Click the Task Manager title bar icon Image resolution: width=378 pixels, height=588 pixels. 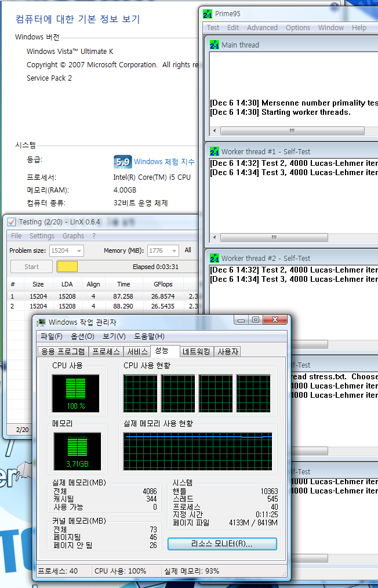point(41,322)
